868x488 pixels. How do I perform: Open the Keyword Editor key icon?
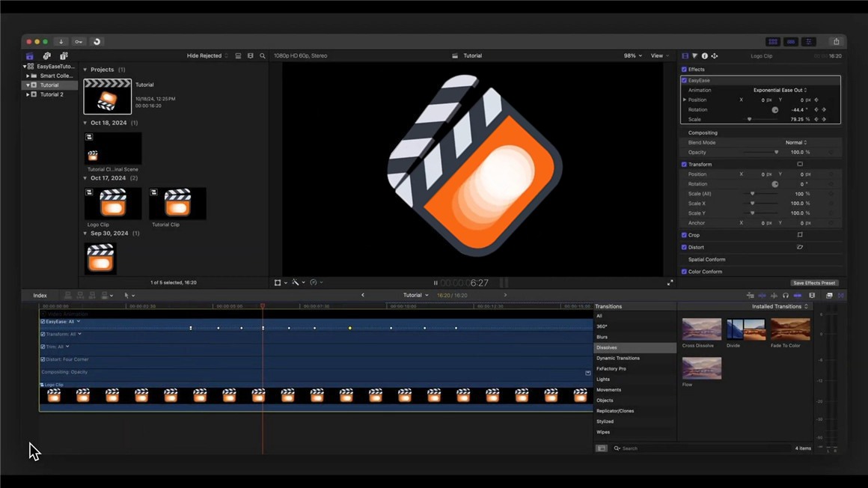click(x=79, y=42)
